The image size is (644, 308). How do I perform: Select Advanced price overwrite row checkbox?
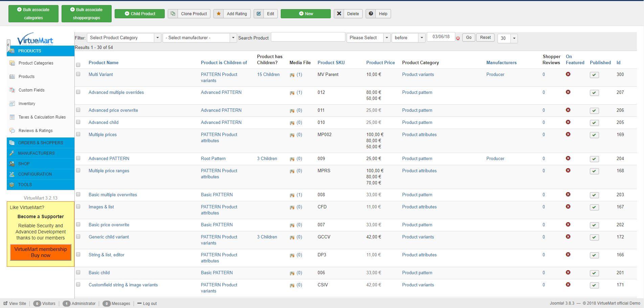[x=78, y=110]
